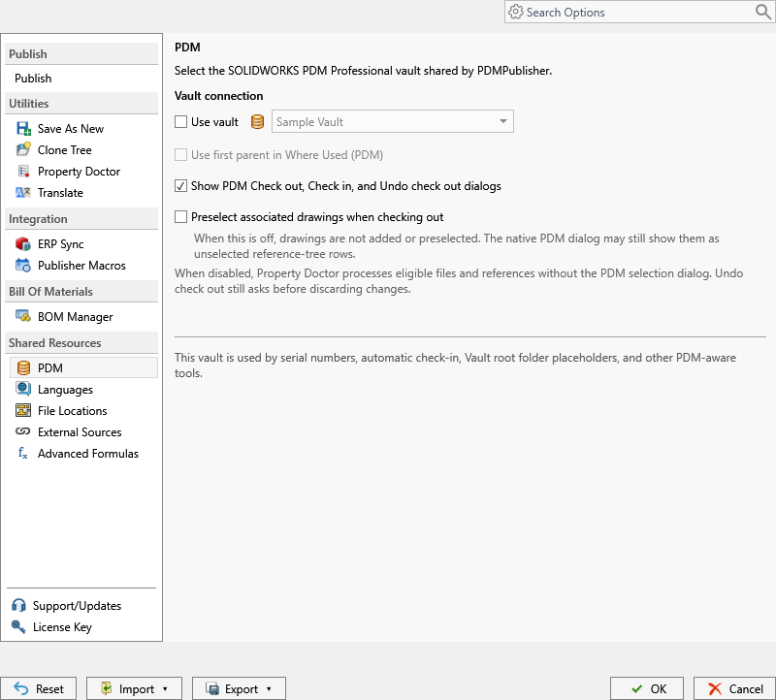Open ERP Sync integration settings
The image size is (776, 700).
[61, 244]
